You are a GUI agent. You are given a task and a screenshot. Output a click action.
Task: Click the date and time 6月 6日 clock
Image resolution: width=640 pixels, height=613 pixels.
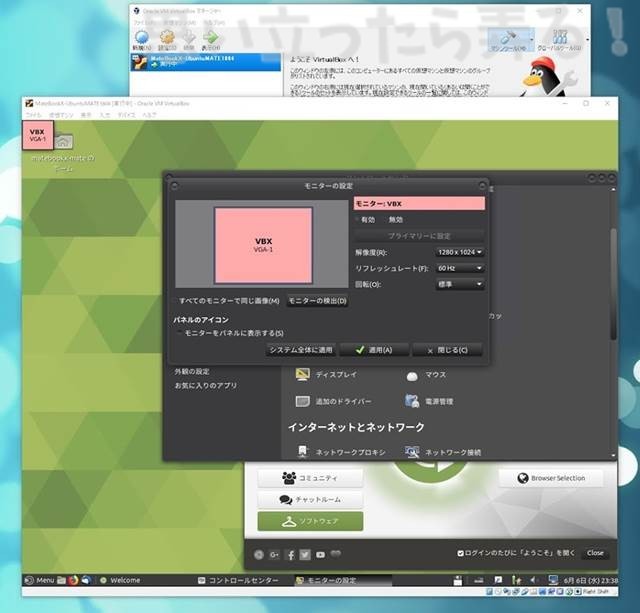(x=591, y=580)
